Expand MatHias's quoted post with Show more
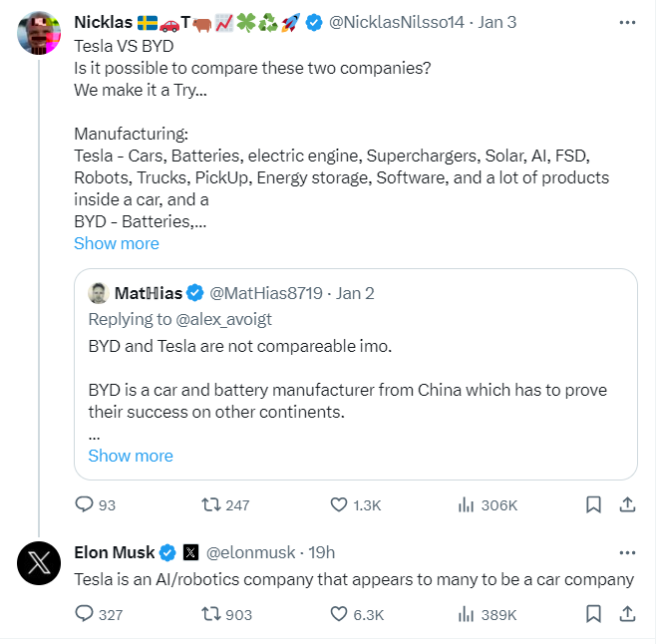 (131, 456)
